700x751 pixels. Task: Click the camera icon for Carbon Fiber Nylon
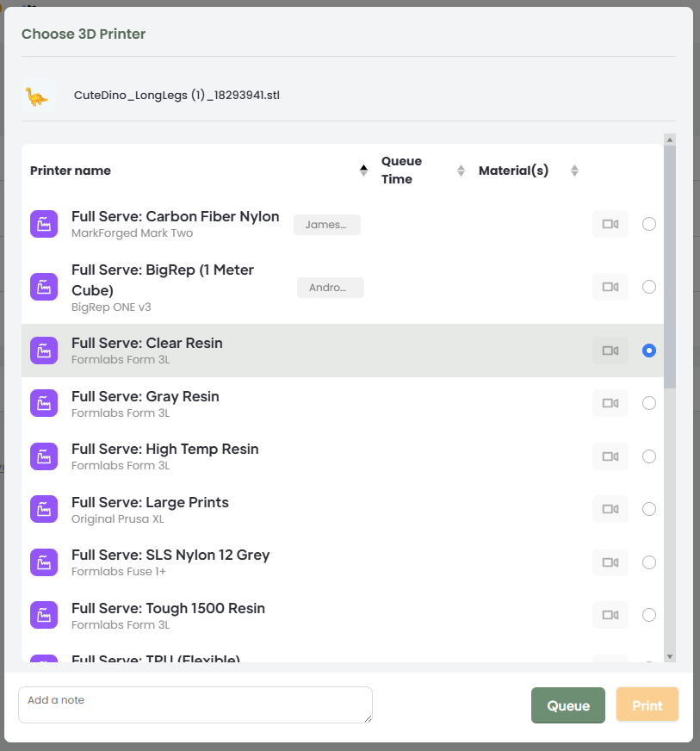(610, 224)
